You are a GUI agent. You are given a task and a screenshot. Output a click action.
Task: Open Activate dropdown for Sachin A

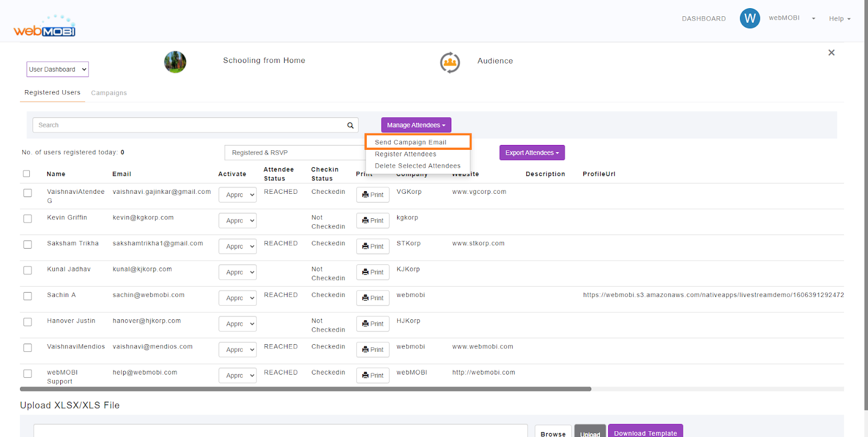tap(238, 298)
